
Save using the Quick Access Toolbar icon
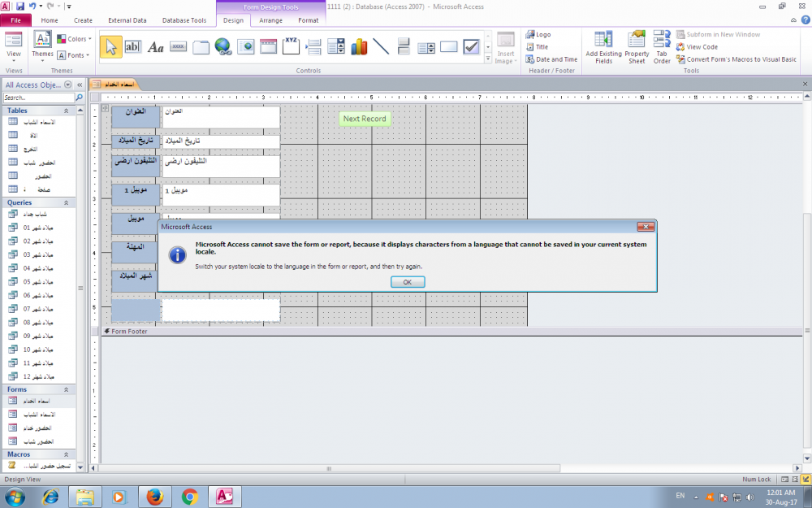click(x=20, y=7)
